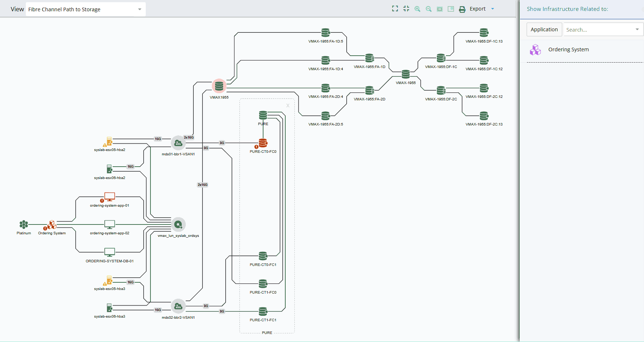Select the Ordering System application node
Screen dimensions: 644x342
pos(52,225)
